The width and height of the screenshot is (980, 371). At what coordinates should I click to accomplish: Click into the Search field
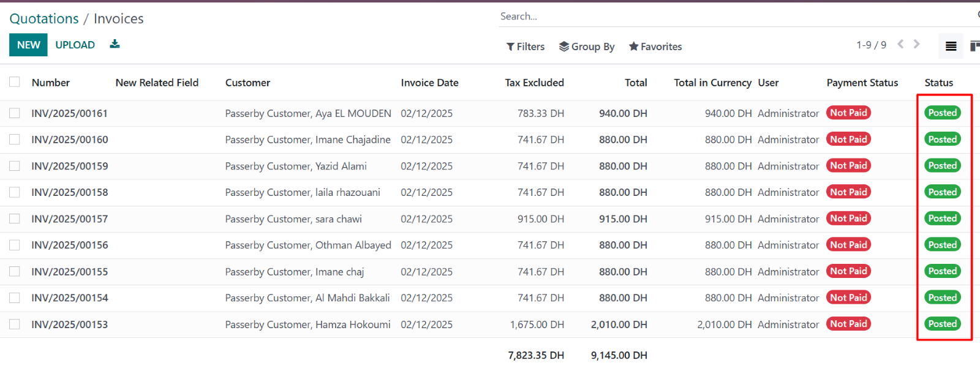[735, 17]
